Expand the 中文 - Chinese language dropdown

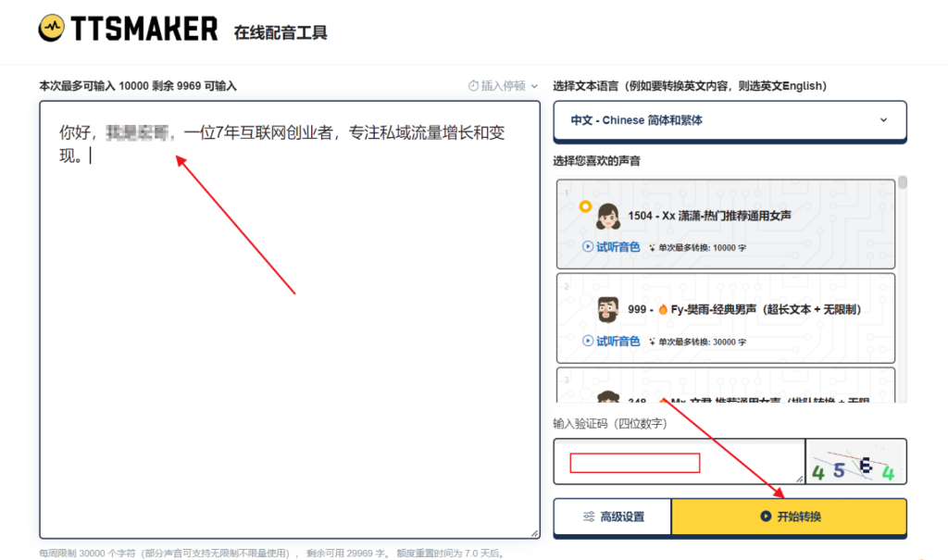730,120
